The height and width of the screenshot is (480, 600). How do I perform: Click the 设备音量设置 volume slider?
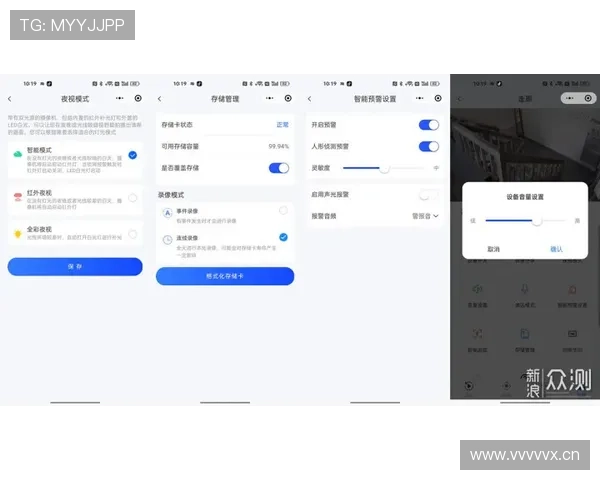(525, 221)
